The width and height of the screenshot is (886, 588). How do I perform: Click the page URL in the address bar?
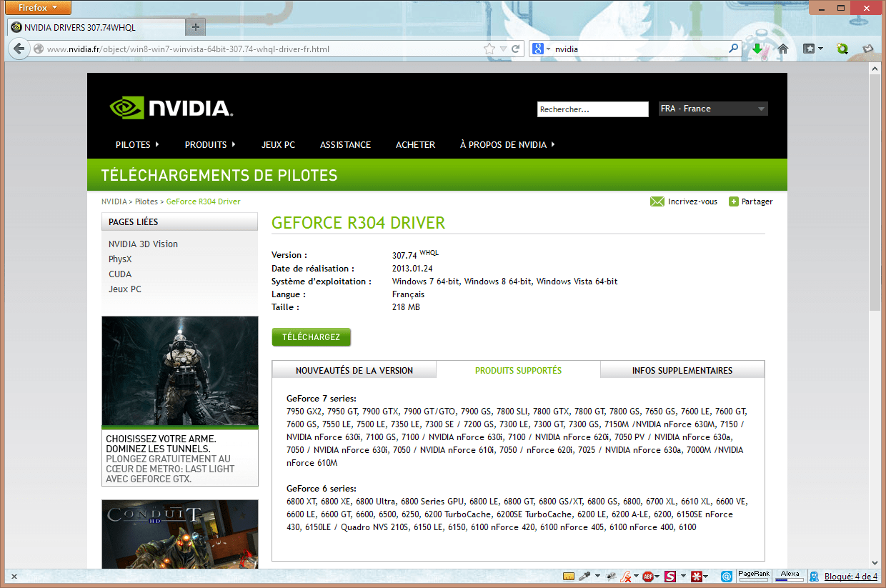pos(188,49)
